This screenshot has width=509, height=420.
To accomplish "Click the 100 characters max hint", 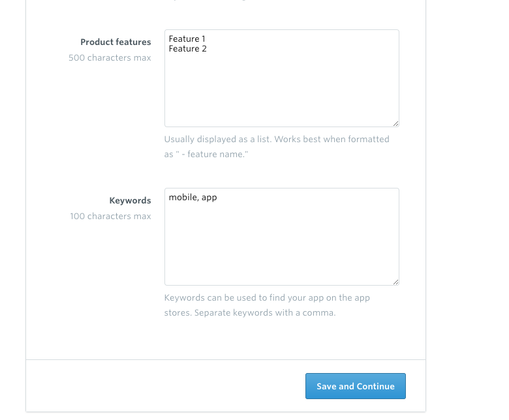I will click(x=110, y=217).
